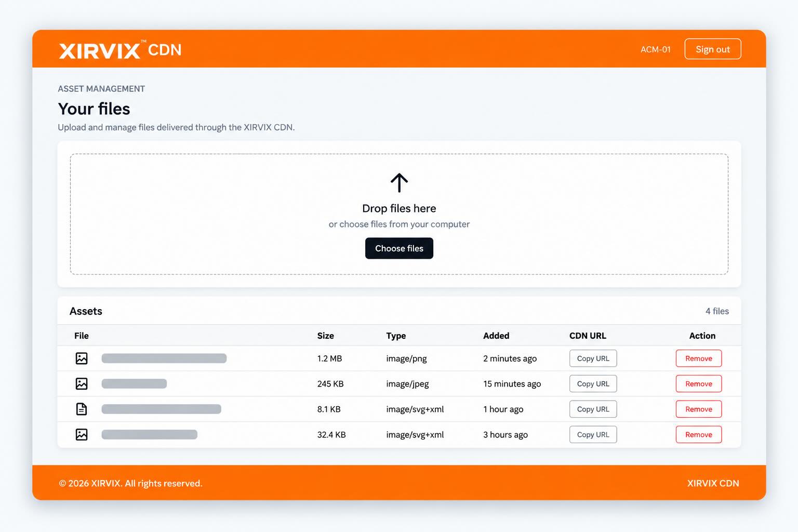Image resolution: width=798 pixels, height=532 pixels.
Task: Click the image icon of the 32.4 KB file
Action: point(82,435)
